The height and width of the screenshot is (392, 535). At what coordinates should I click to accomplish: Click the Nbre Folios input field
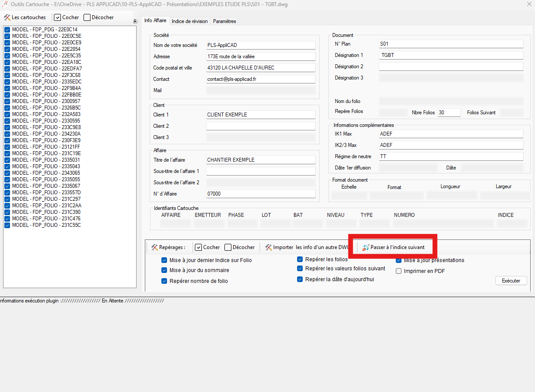point(449,112)
